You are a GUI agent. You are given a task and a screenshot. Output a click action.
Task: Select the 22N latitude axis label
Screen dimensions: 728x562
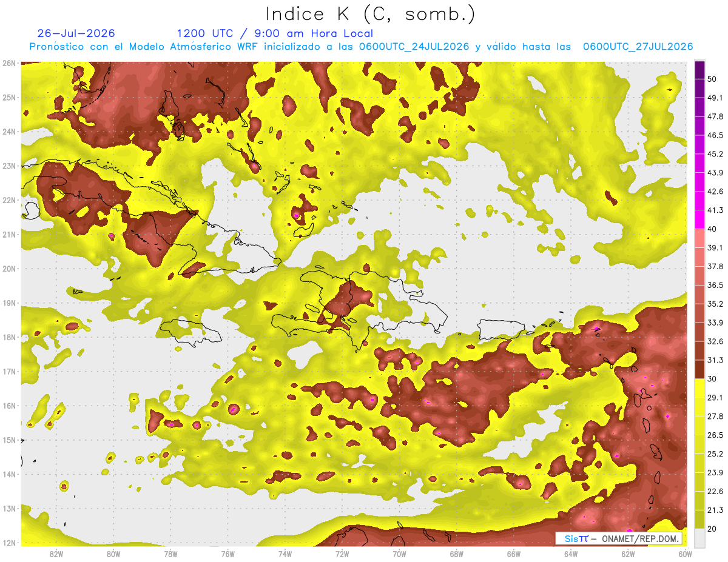point(8,200)
